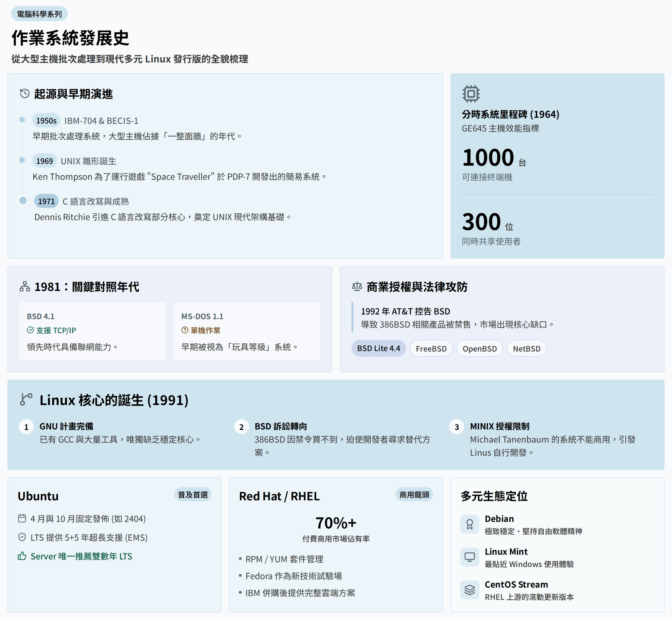
Task: Click the balance scale icon beside 商業授權與法律攻防
Action: [357, 286]
